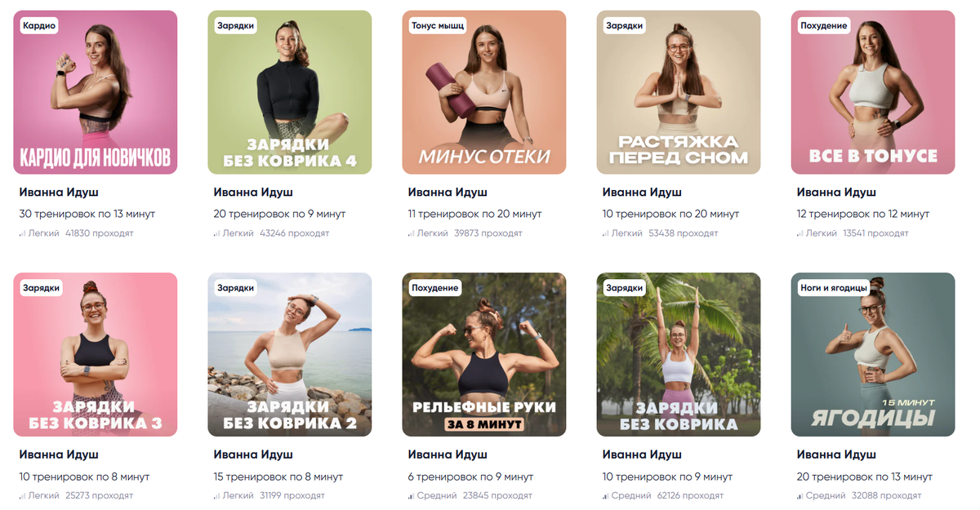This screenshot has width=980, height=510.
Task: Click the Ноги и ягодицы category tag
Action: pyautogui.click(x=833, y=287)
